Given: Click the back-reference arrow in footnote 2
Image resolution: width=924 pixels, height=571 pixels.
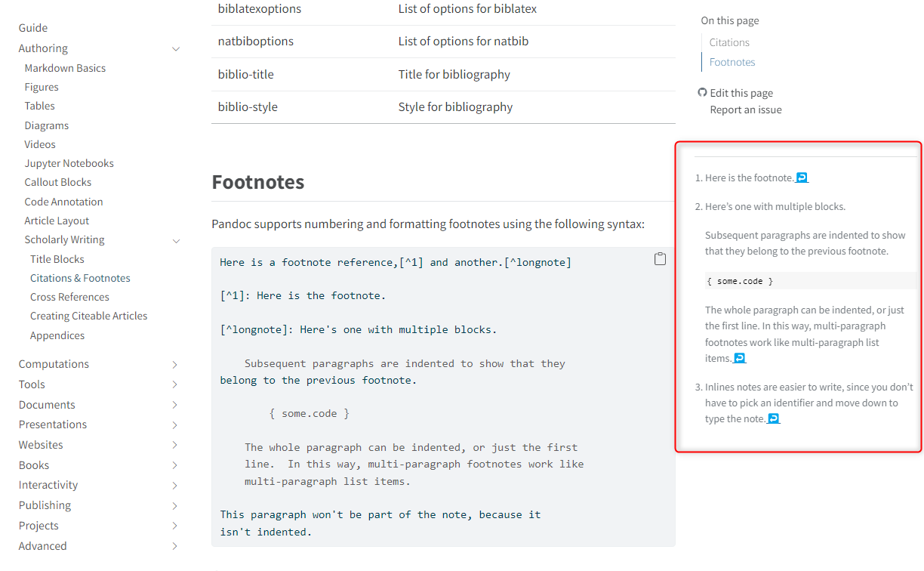Looking at the screenshot, I should tap(740, 357).
